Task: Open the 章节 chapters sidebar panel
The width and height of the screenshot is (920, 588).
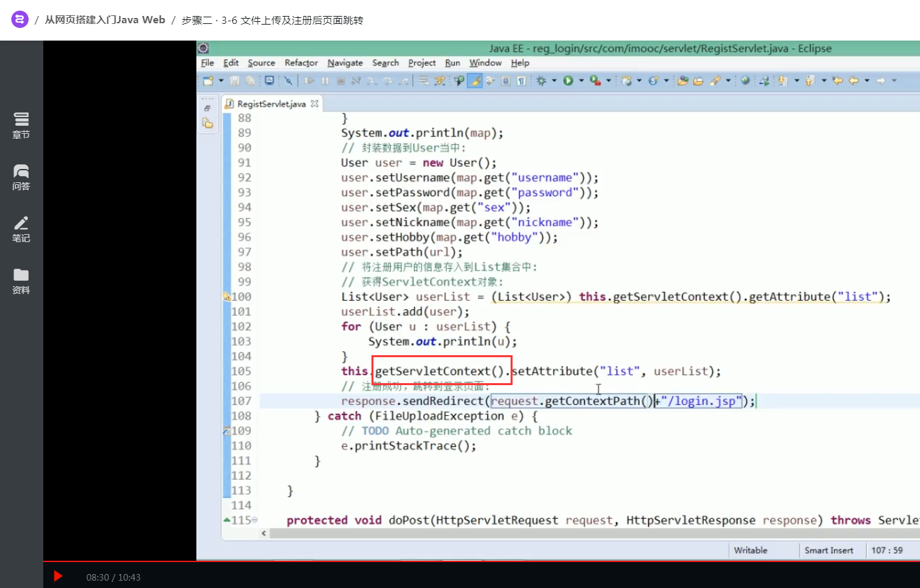Action: click(21, 125)
